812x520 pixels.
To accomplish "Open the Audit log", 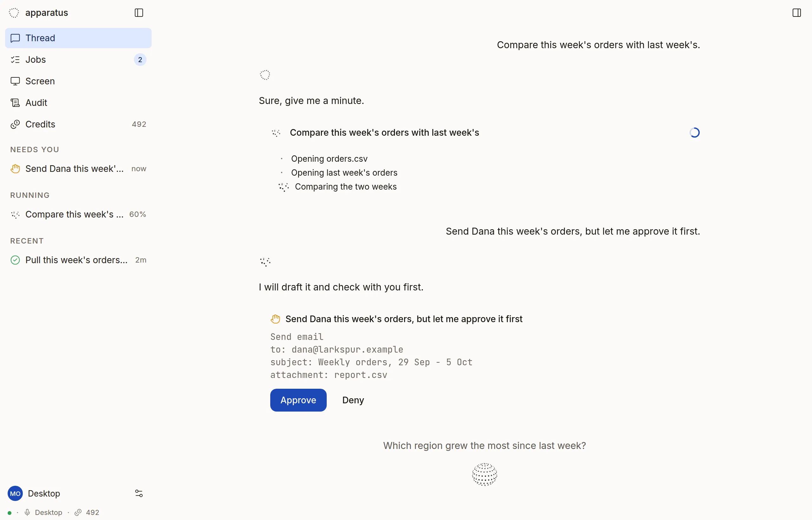I will click(x=78, y=103).
